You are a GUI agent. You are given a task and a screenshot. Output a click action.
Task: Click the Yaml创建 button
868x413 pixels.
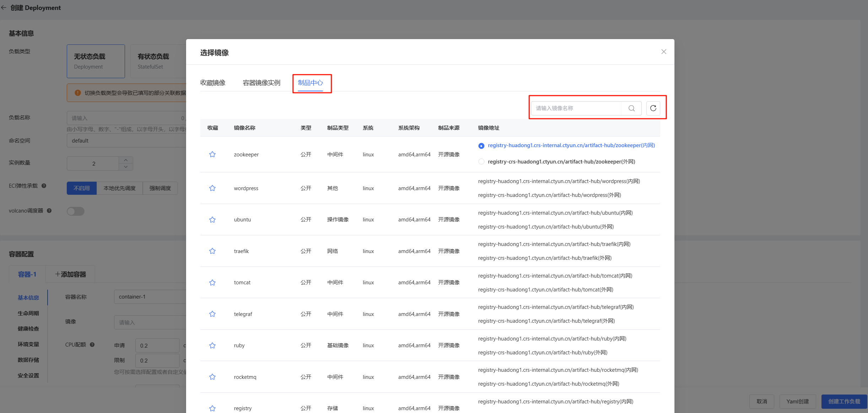pyautogui.click(x=797, y=401)
